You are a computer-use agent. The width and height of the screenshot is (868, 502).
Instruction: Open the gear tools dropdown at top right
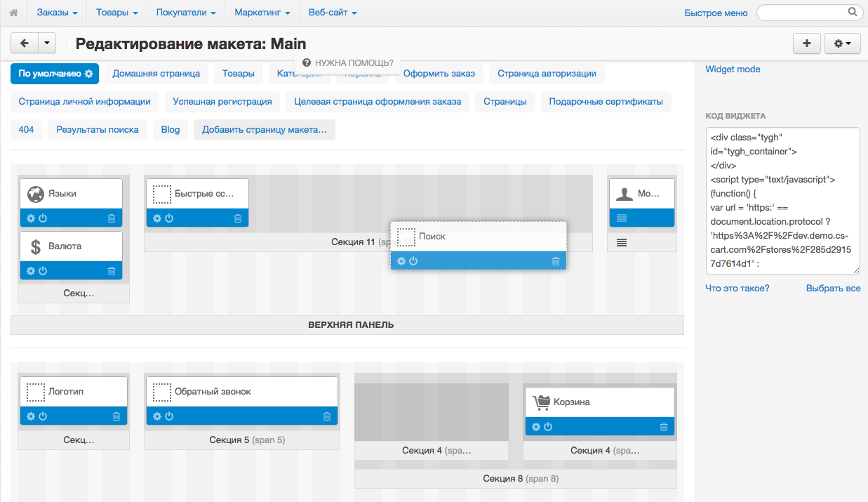843,44
